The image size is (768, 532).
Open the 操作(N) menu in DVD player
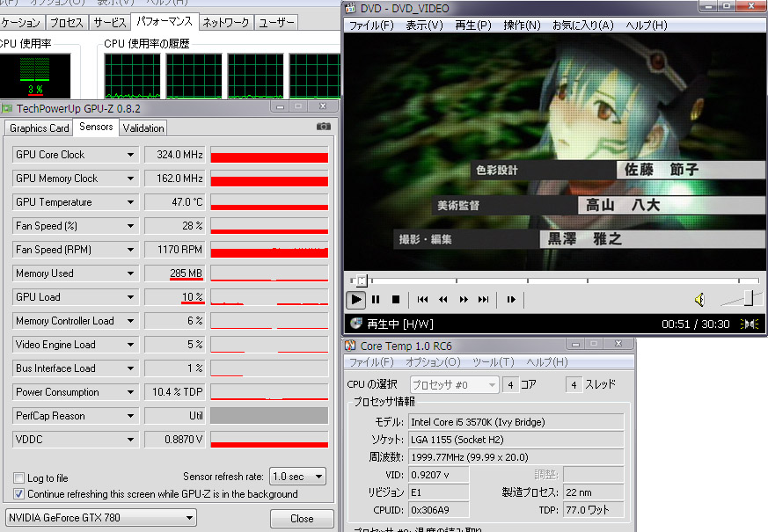click(x=523, y=26)
